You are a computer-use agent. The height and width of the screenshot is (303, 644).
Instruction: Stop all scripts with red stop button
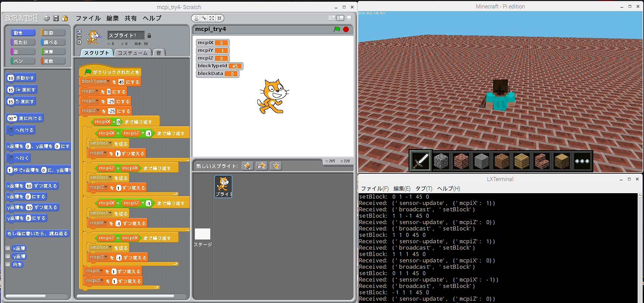pos(346,29)
